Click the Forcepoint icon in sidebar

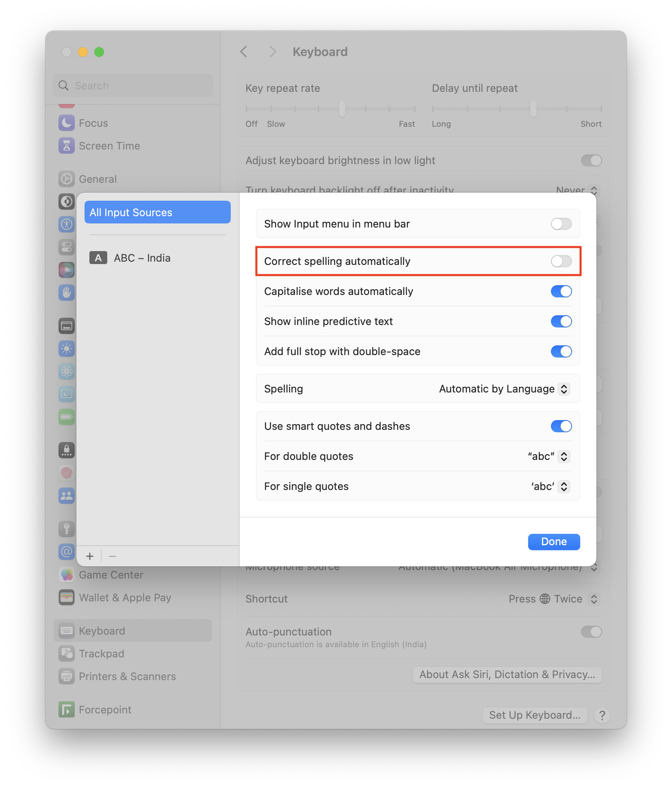pyautogui.click(x=67, y=710)
